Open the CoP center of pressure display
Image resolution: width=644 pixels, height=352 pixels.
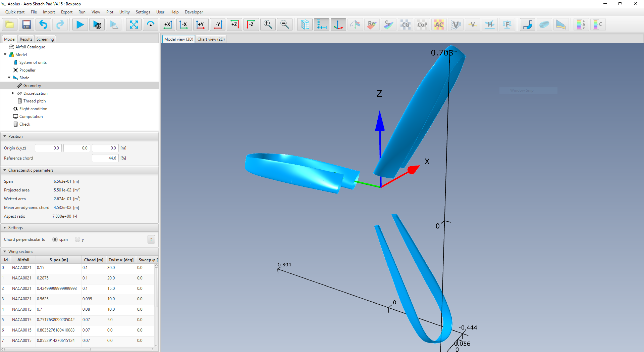[422, 24]
